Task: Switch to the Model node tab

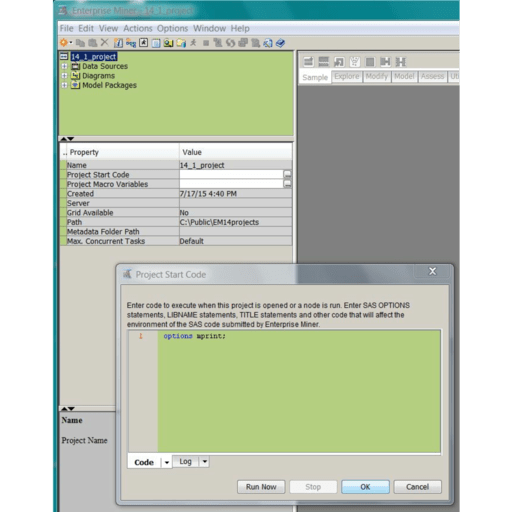Action: [x=404, y=76]
